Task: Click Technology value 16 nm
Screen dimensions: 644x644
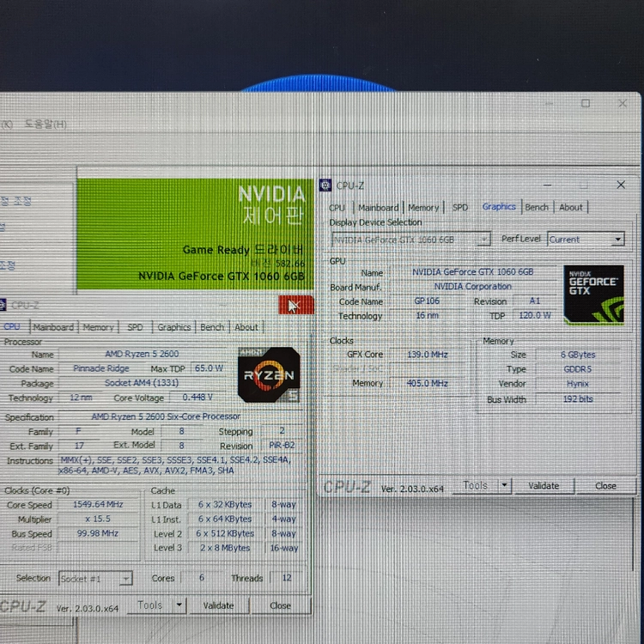Action: tap(427, 315)
